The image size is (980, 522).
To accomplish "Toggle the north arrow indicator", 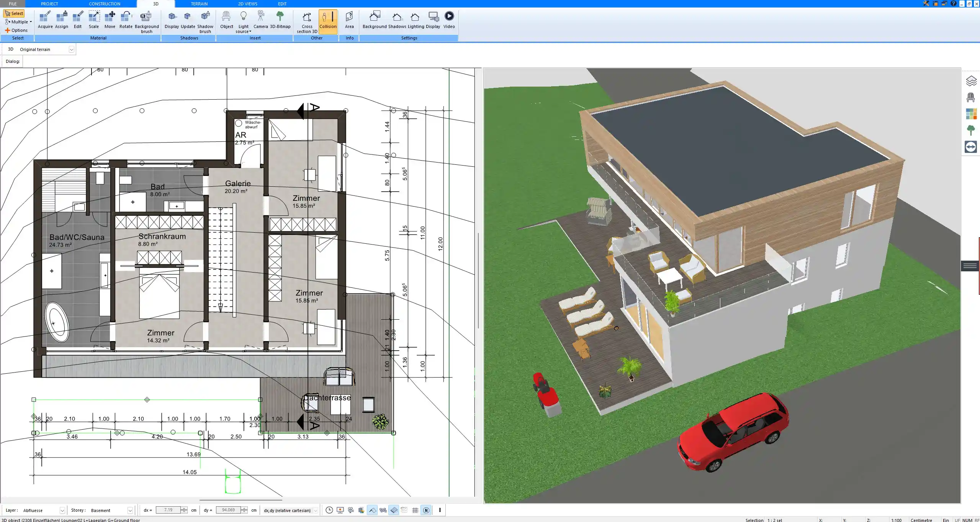I will click(x=426, y=510).
